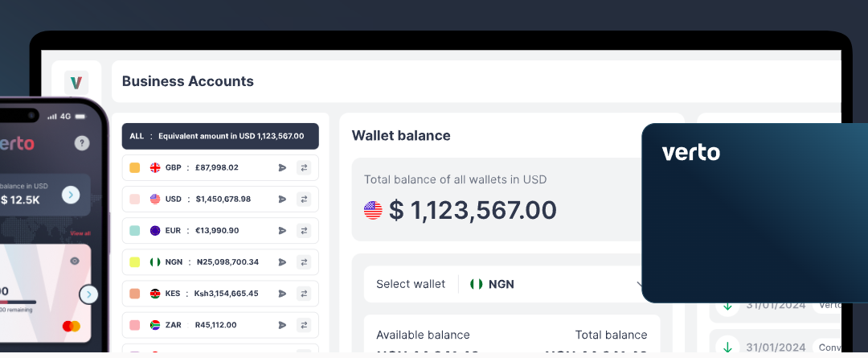Click the send icon on USD row

282,199
